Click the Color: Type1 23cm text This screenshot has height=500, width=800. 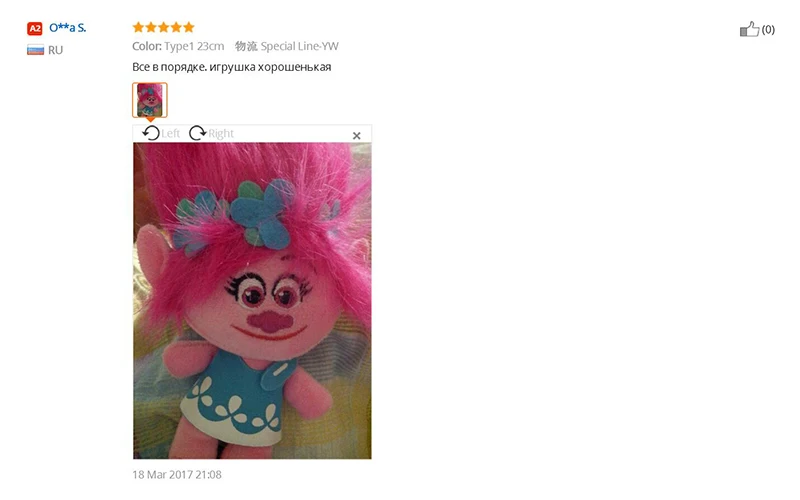(x=178, y=46)
